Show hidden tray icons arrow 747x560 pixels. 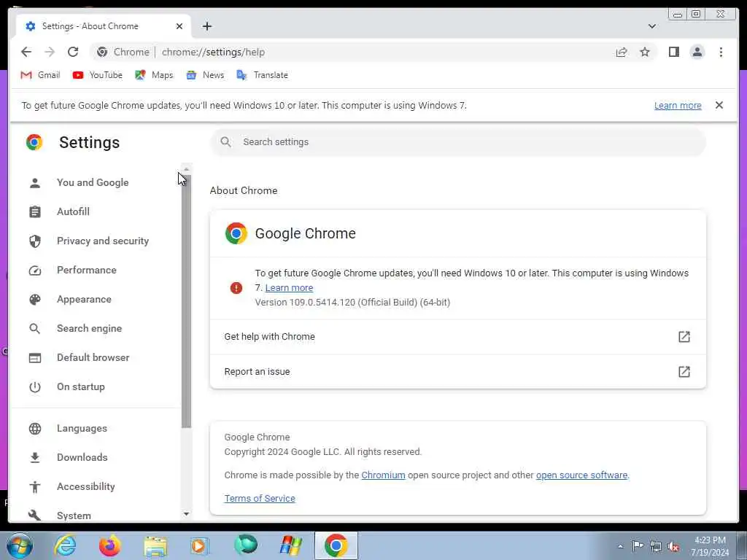pyautogui.click(x=620, y=546)
